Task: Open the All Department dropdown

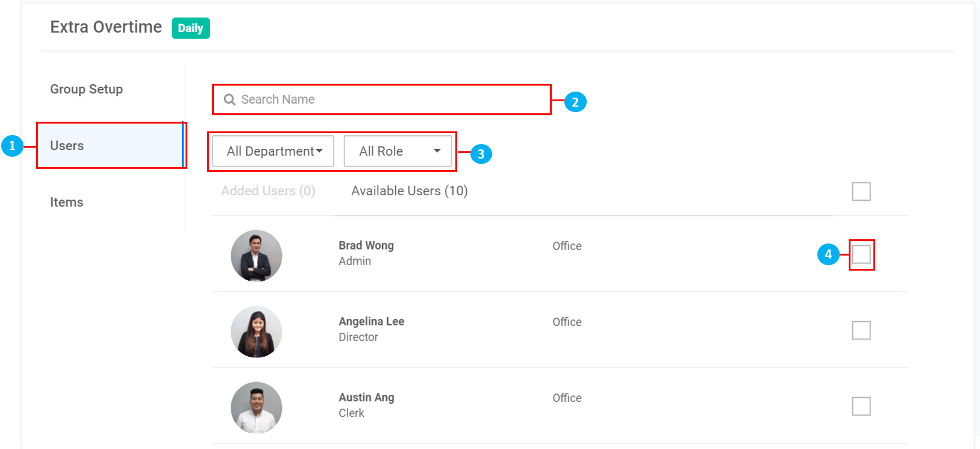Action: point(273,151)
